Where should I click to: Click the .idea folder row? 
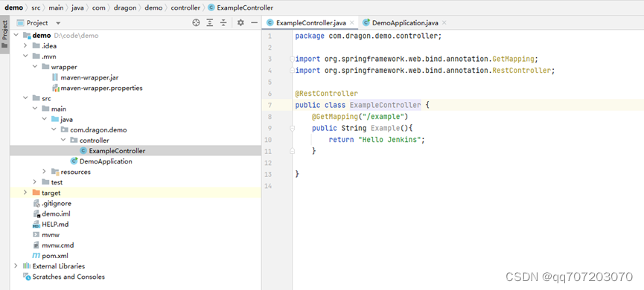(136, 45)
